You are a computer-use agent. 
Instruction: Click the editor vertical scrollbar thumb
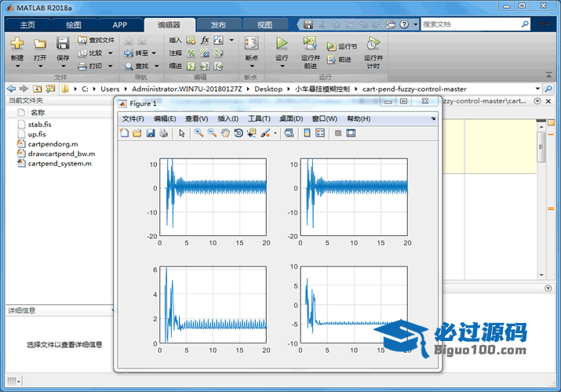[x=541, y=147]
